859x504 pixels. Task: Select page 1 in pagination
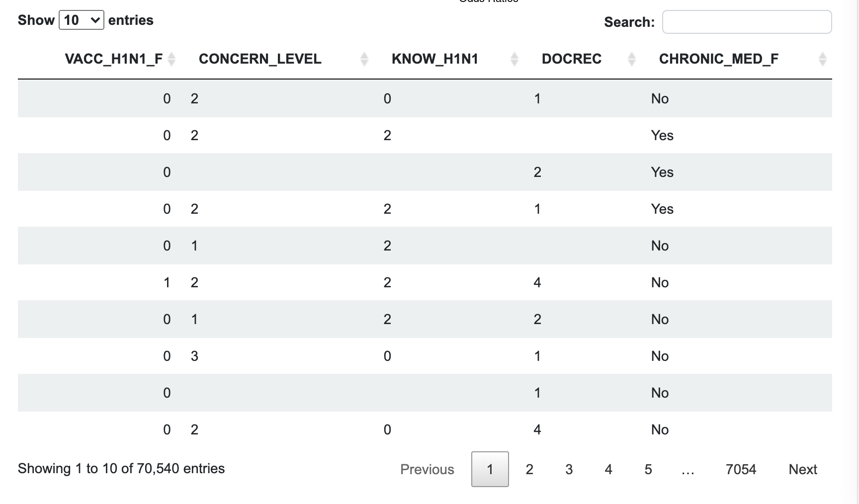coord(490,469)
